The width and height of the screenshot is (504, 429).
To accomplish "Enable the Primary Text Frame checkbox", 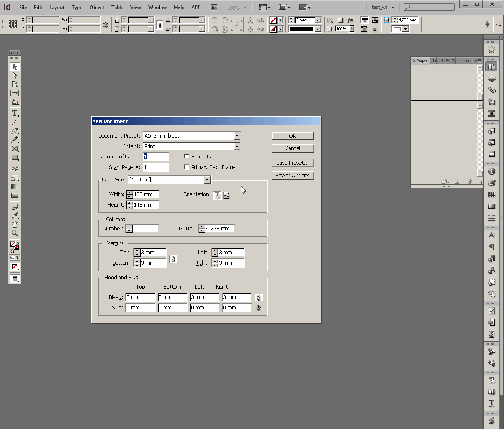I will 187,167.
